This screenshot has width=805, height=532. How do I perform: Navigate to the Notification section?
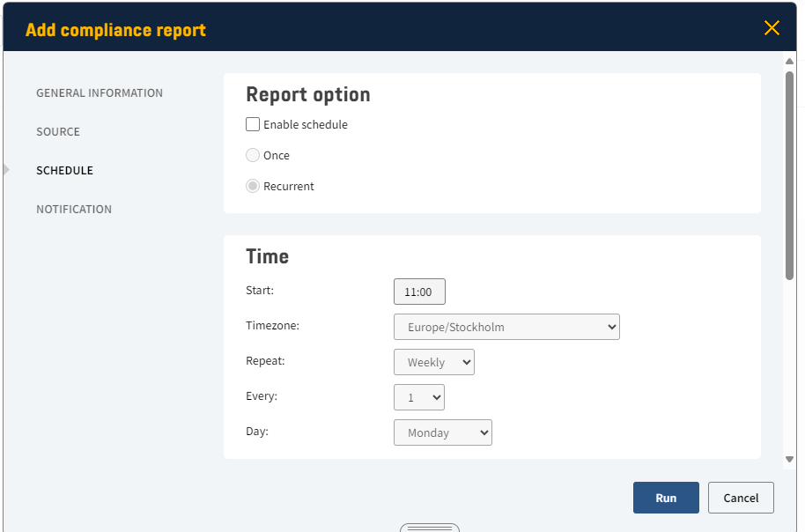[x=74, y=210]
